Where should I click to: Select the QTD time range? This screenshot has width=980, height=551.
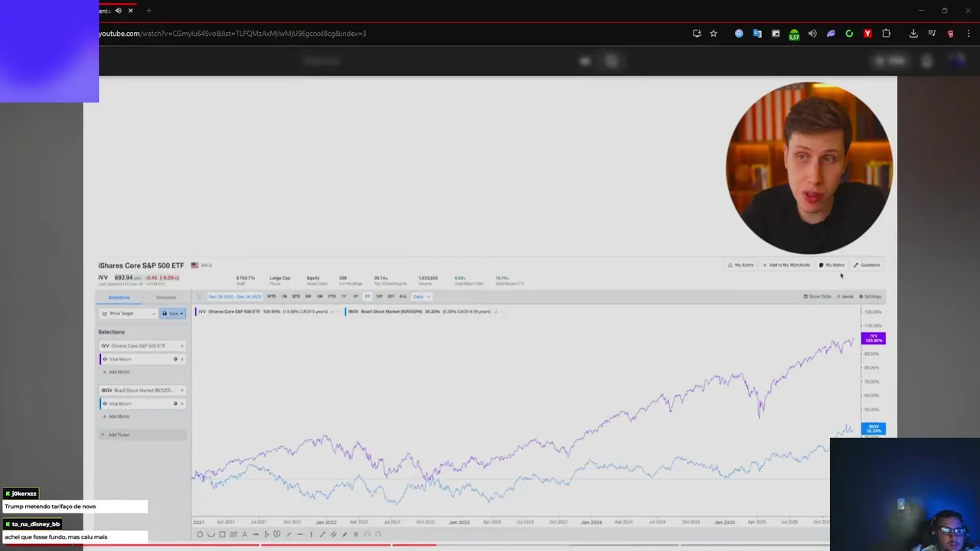coord(296,296)
